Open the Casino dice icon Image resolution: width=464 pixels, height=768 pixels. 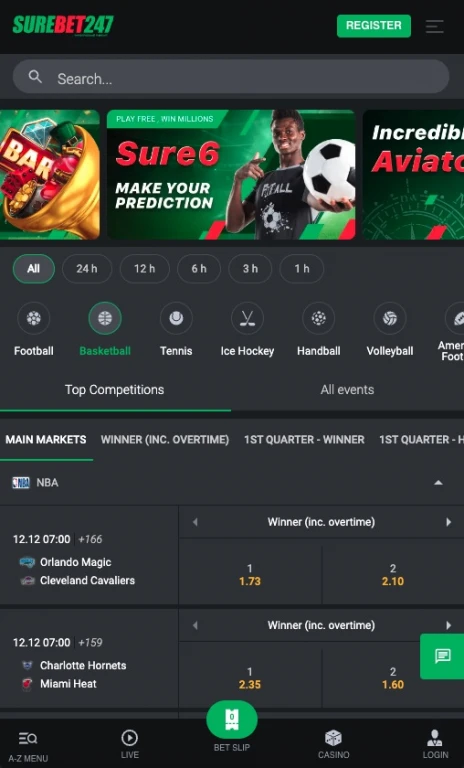pos(334,738)
